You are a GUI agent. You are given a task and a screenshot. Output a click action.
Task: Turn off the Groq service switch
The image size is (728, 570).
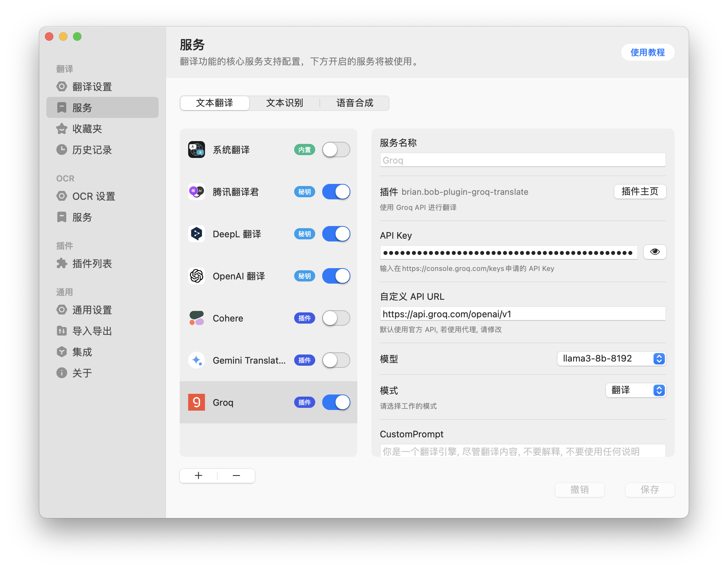click(336, 402)
